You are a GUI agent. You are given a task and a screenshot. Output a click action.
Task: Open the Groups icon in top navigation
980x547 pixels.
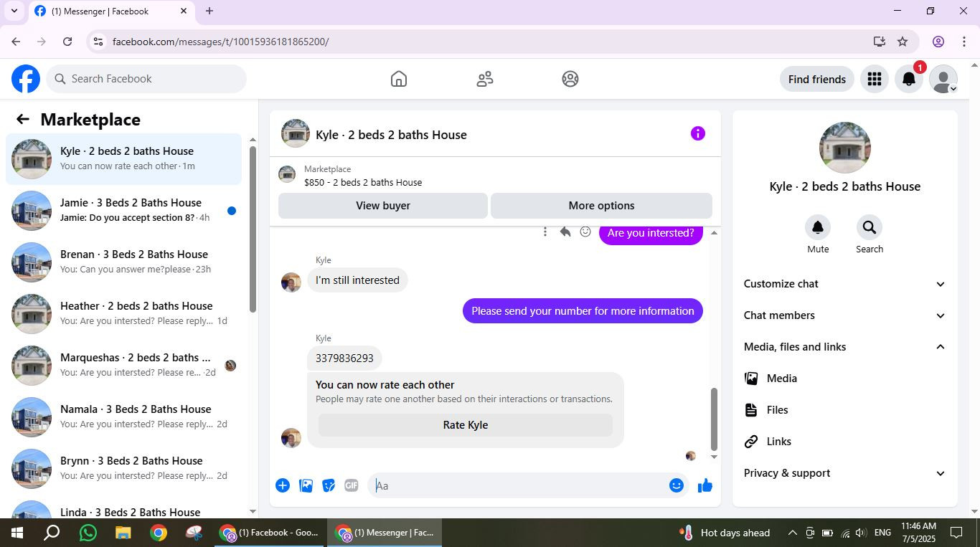coord(570,79)
